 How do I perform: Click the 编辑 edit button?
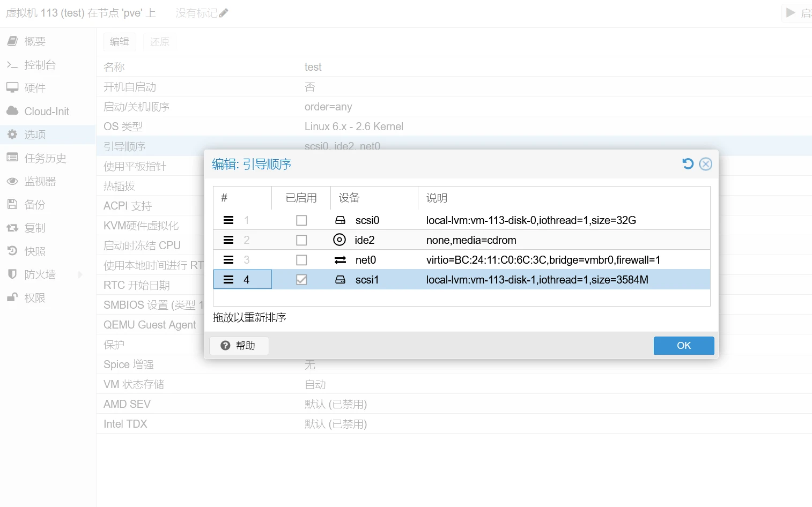[120, 42]
